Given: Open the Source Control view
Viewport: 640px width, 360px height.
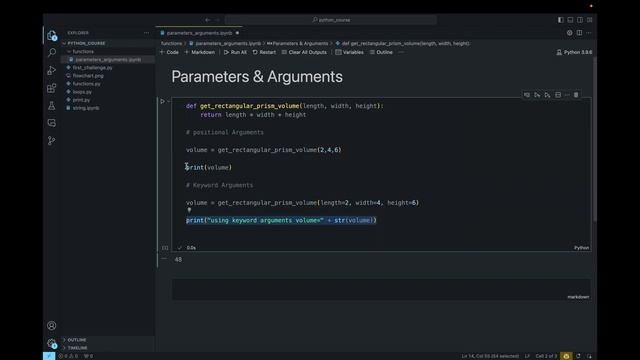Looking at the screenshot, I should coord(51,141).
